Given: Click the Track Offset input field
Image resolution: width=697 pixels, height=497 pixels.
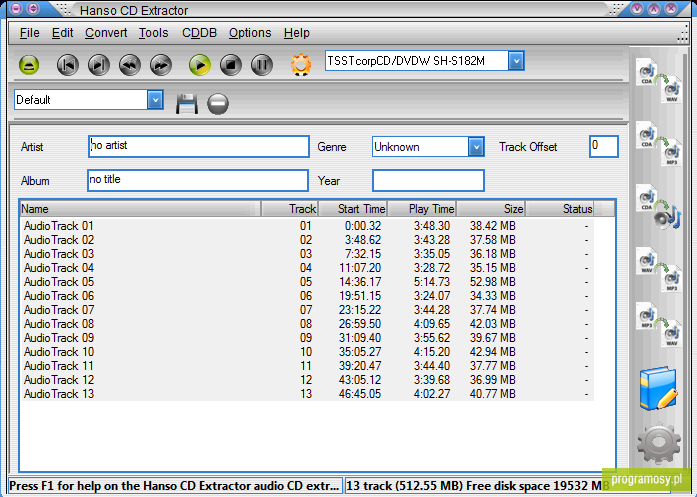Looking at the screenshot, I should [604, 146].
